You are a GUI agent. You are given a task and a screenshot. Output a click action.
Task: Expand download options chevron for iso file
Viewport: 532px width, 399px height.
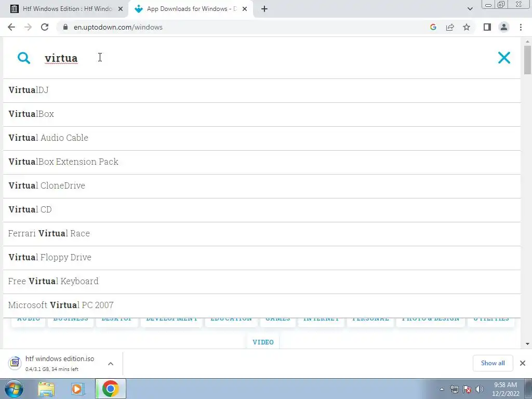[x=111, y=363]
